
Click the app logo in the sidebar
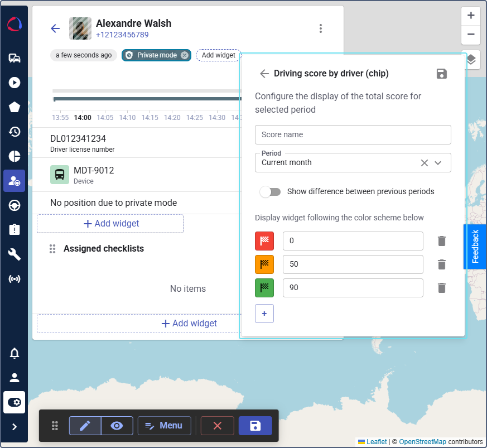[x=15, y=24]
